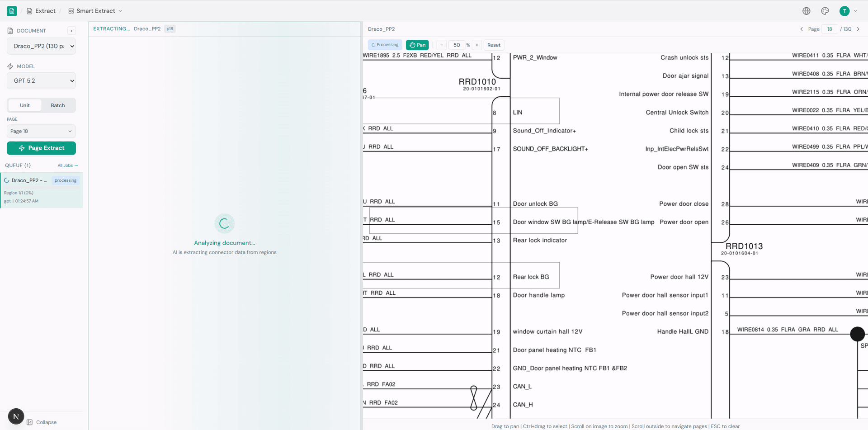Viewport: 868px width, 430px height.
Task: Select the Draco_PP2 processing queue job
Action: click(42, 190)
